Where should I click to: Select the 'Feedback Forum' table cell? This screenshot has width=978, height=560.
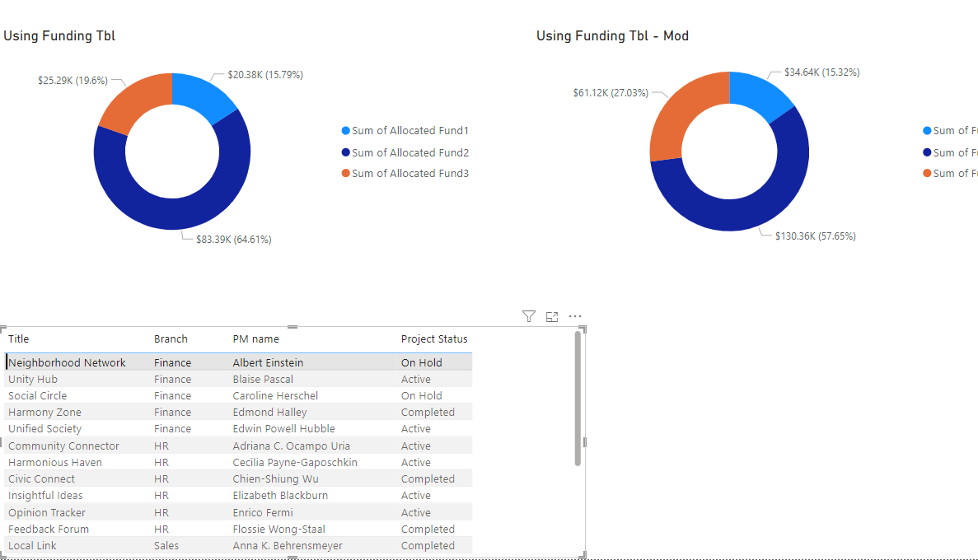pos(49,529)
